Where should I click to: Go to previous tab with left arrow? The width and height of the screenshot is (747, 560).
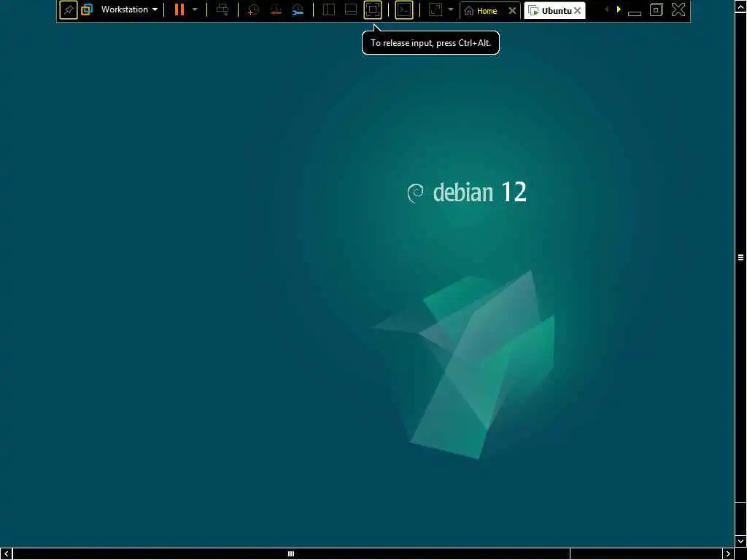click(606, 9)
